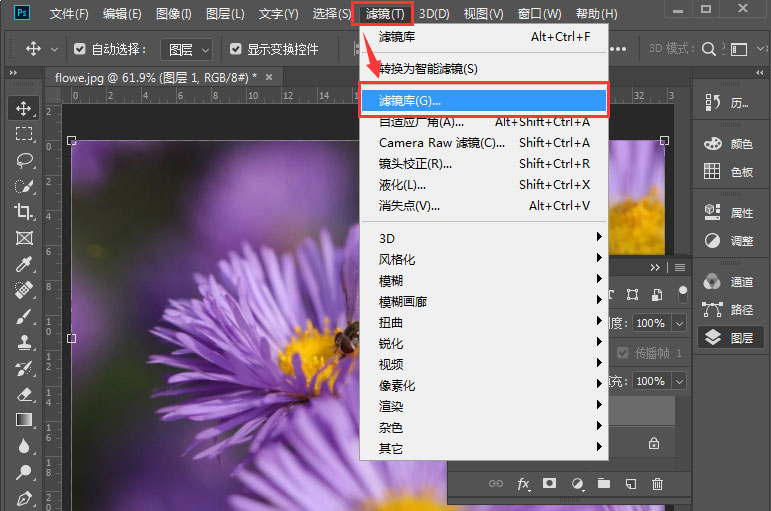Open the Move tool preset dropdown arrow

pos(54,50)
